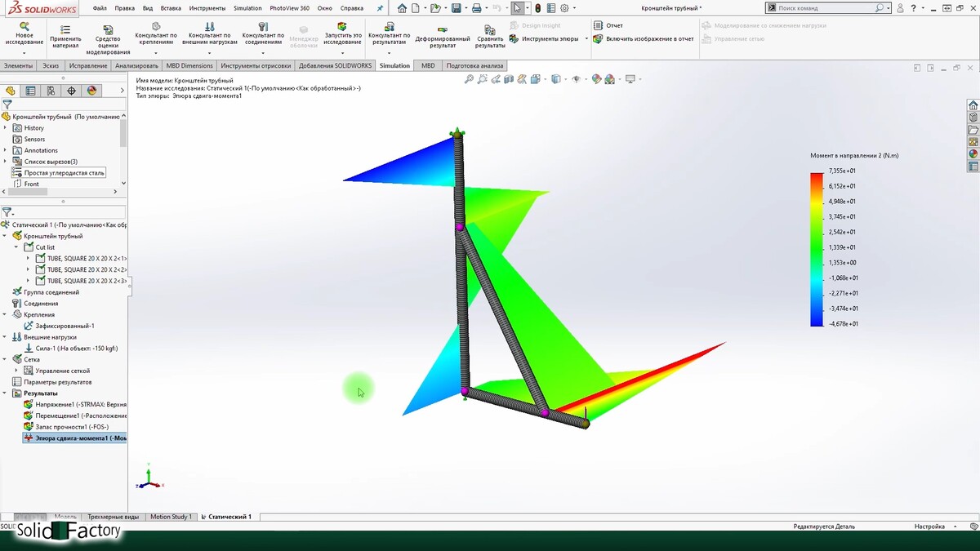Click the New Study (Новое исследование) icon
980x551 pixels.
pos(24,27)
